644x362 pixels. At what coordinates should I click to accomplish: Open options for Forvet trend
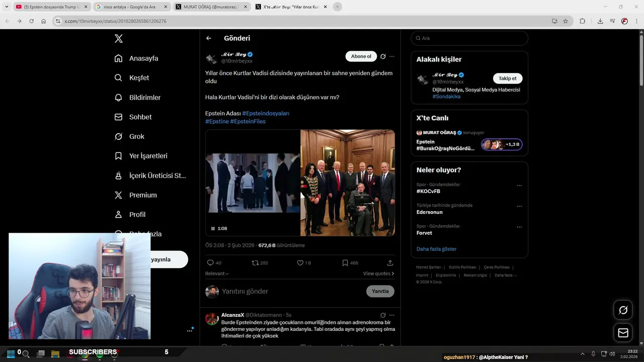(519, 227)
